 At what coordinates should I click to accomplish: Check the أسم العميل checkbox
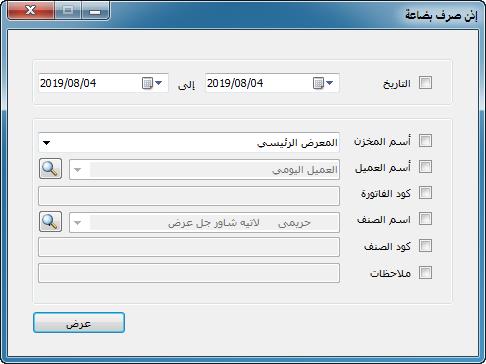tap(425, 167)
